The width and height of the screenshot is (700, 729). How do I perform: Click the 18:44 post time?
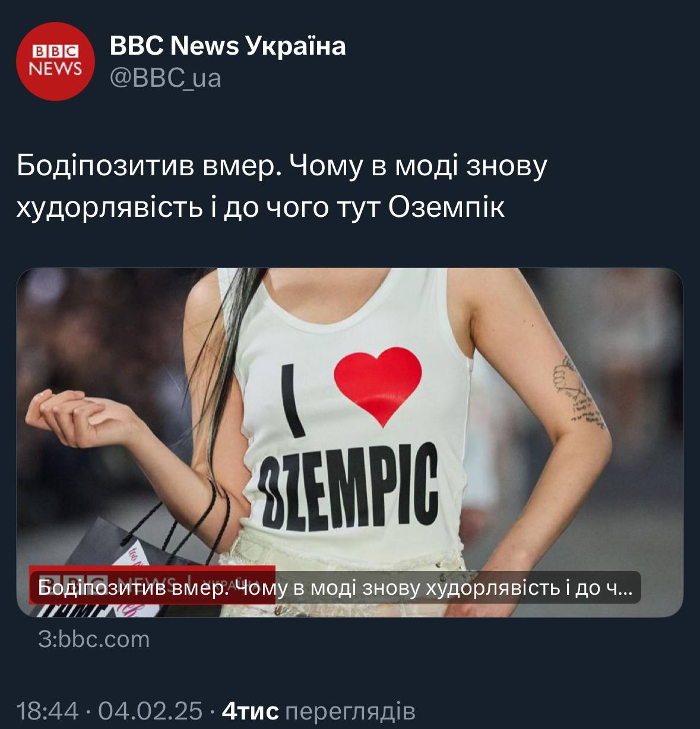pyautogui.click(x=47, y=711)
